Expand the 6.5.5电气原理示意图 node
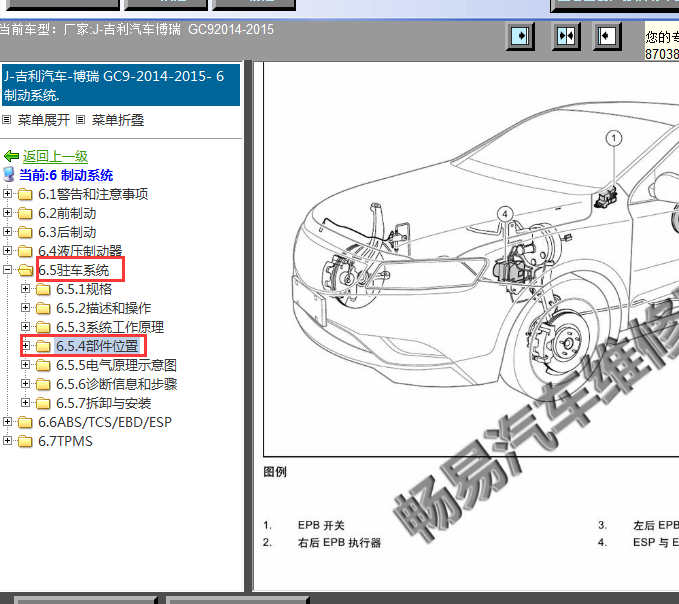The image size is (679, 604). (26, 365)
